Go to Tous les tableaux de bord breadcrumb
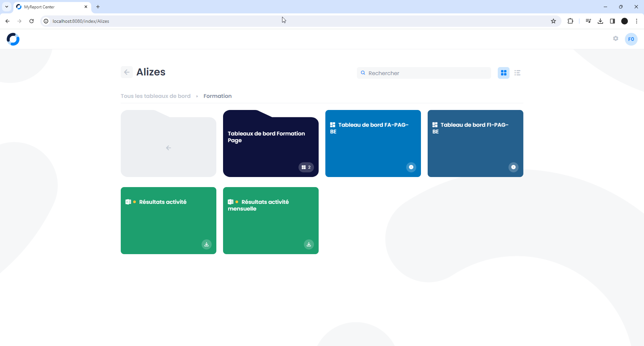The image size is (644, 346). point(156,96)
